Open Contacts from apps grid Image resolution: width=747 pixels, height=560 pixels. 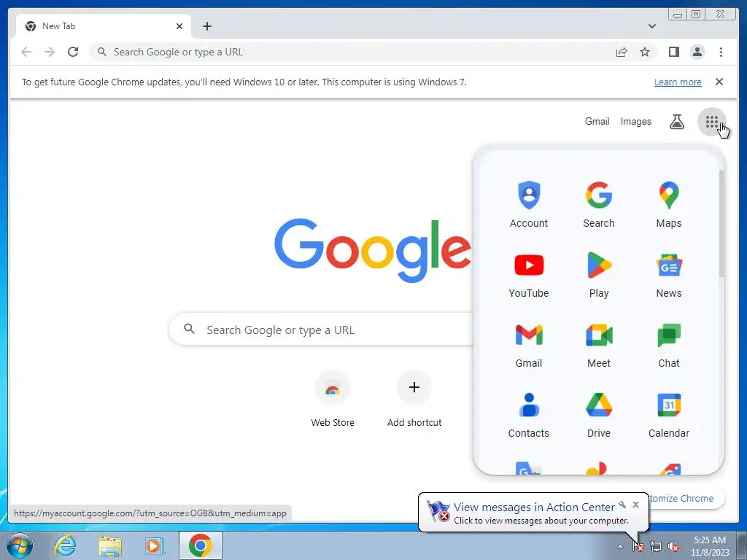click(x=529, y=414)
